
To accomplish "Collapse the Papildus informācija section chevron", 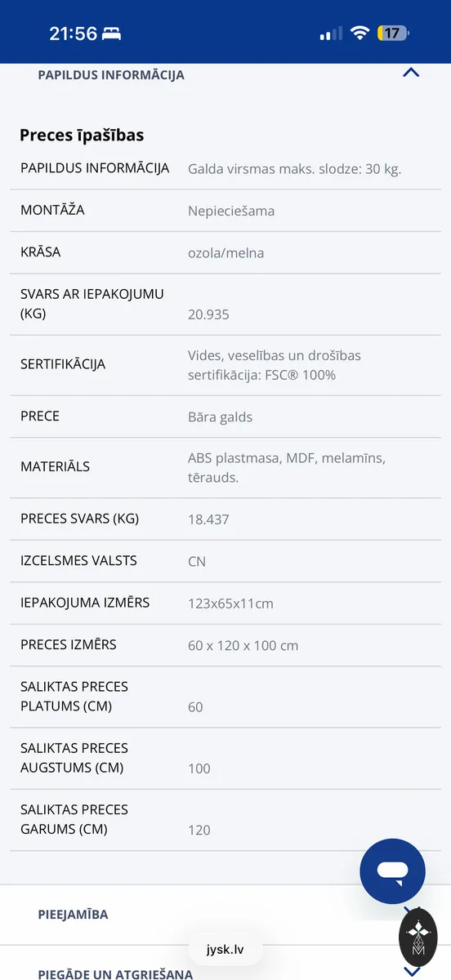I will pyautogui.click(x=411, y=73).
